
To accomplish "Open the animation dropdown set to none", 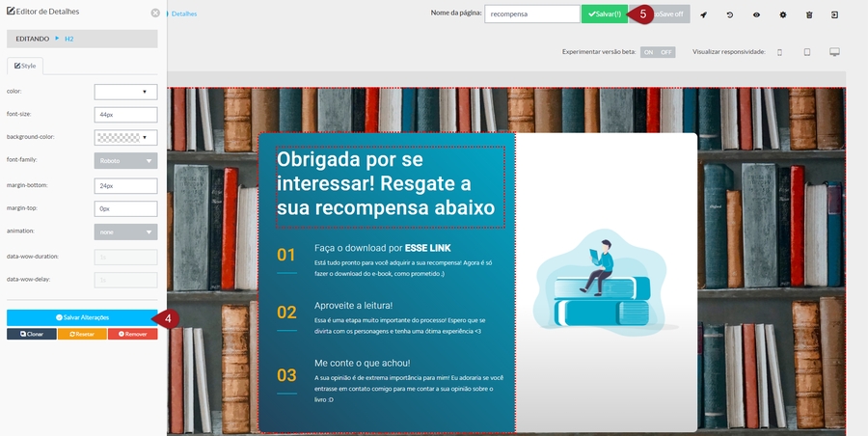I will tap(125, 232).
